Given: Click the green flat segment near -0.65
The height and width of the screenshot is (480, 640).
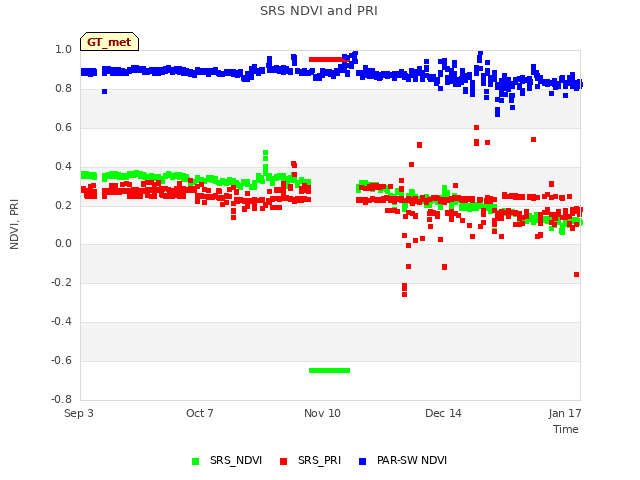Looking at the screenshot, I should (329, 371).
